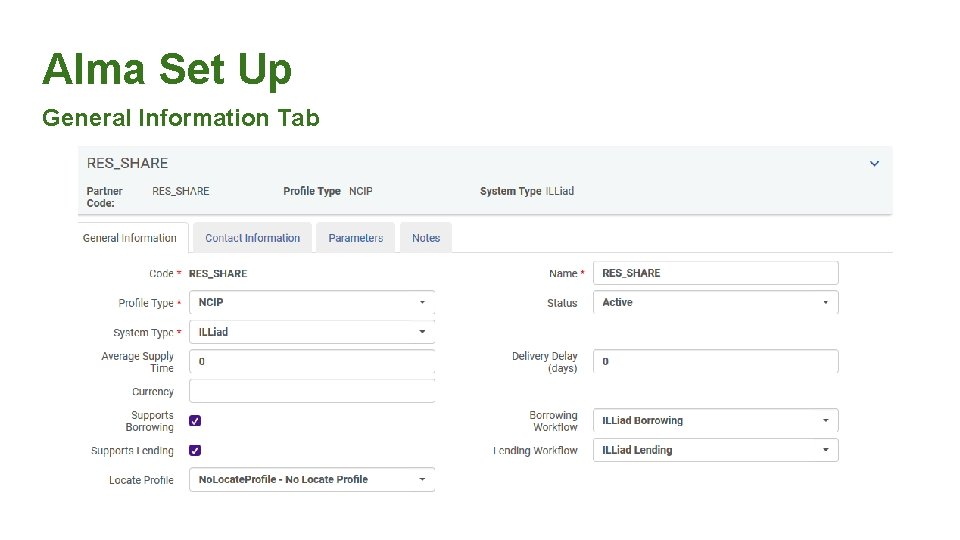Open the Lending Workflow dropdown

click(x=715, y=450)
